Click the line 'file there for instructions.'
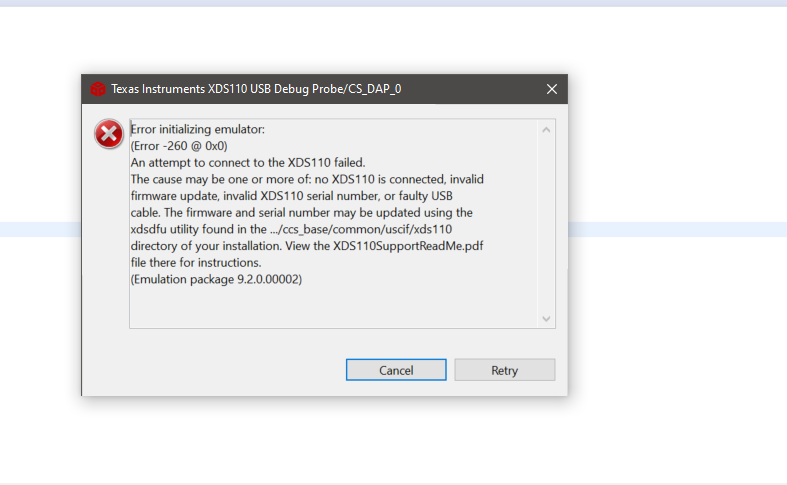This screenshot has height=485, width=787. [196, 262]
